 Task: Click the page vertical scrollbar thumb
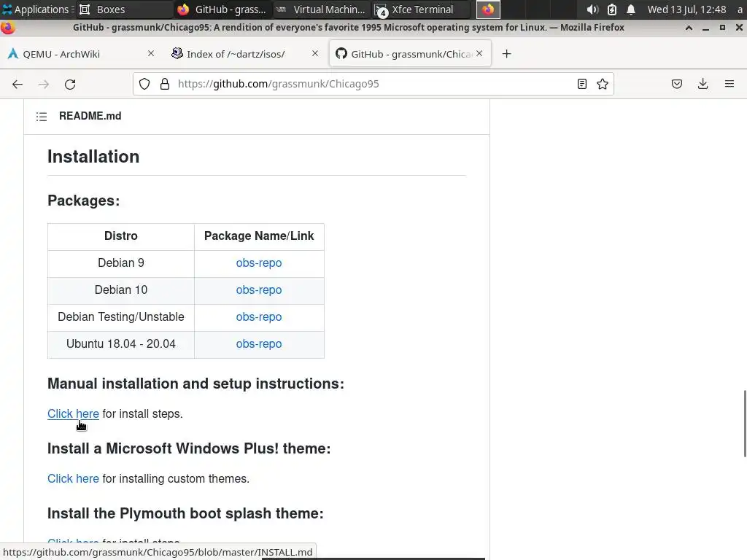(x=745, y=424)
